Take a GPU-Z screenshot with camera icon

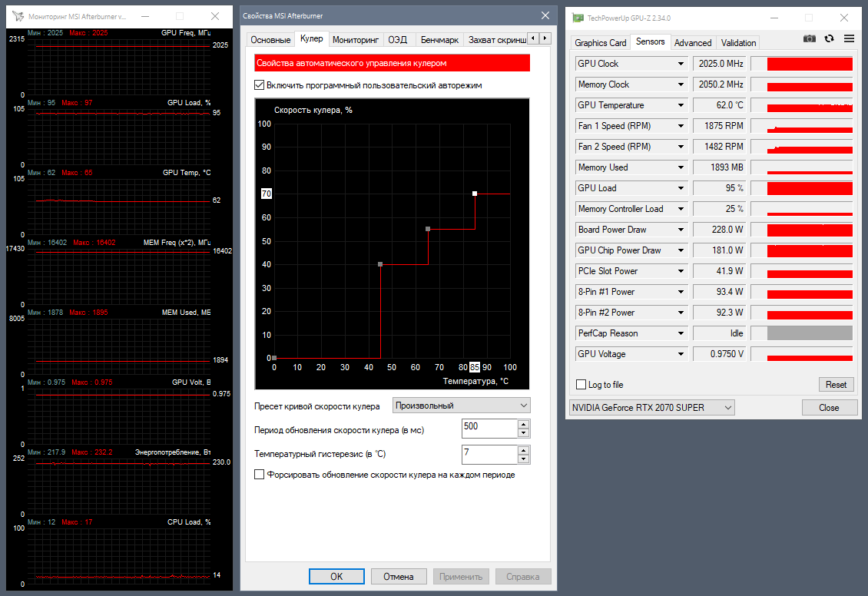click(x=810, y=38)
